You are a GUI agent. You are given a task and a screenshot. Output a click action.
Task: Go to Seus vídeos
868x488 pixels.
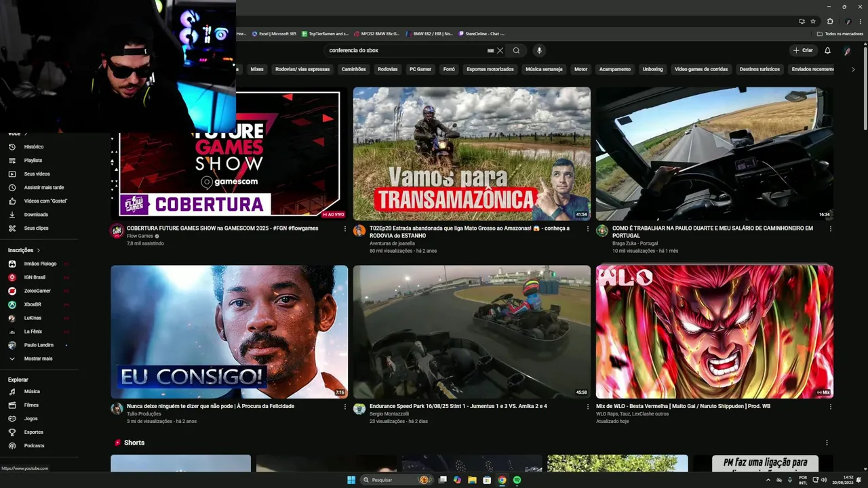click(37, 174)
